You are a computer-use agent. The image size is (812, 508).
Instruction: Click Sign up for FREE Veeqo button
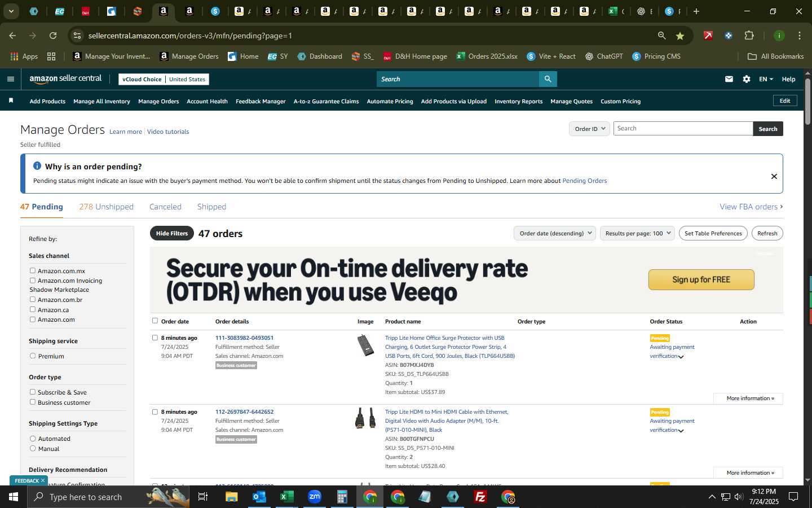point(701,279)
